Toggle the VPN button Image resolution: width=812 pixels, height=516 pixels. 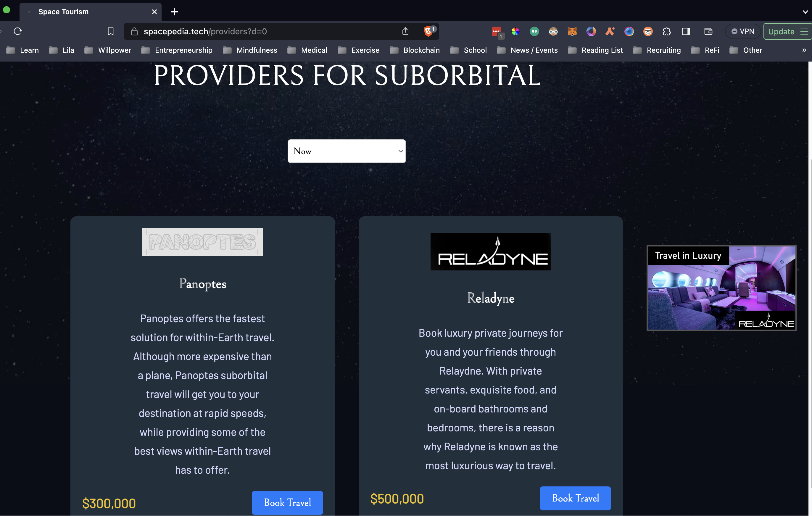click(x=742, y=31)
